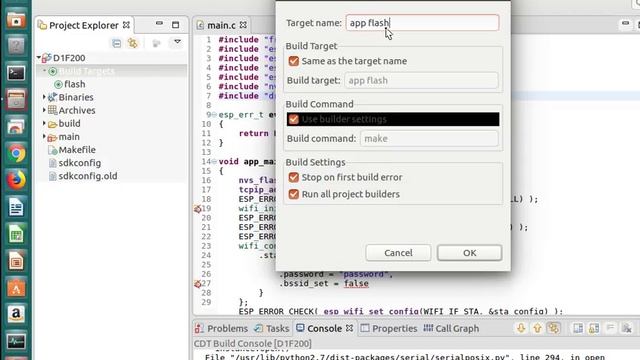Click console Previous Error up arrow

537,328
